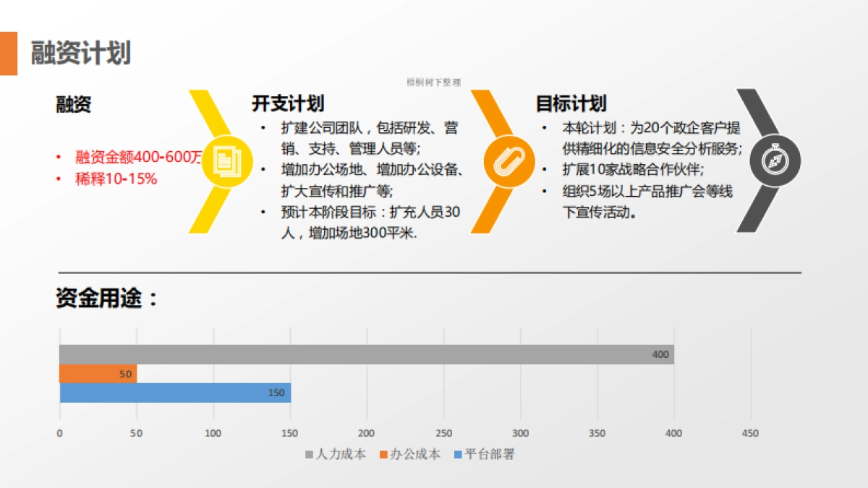Click the blue 150 bar in the chart
This screenshot has width=868, height=488.
click(x=174, y=393)
